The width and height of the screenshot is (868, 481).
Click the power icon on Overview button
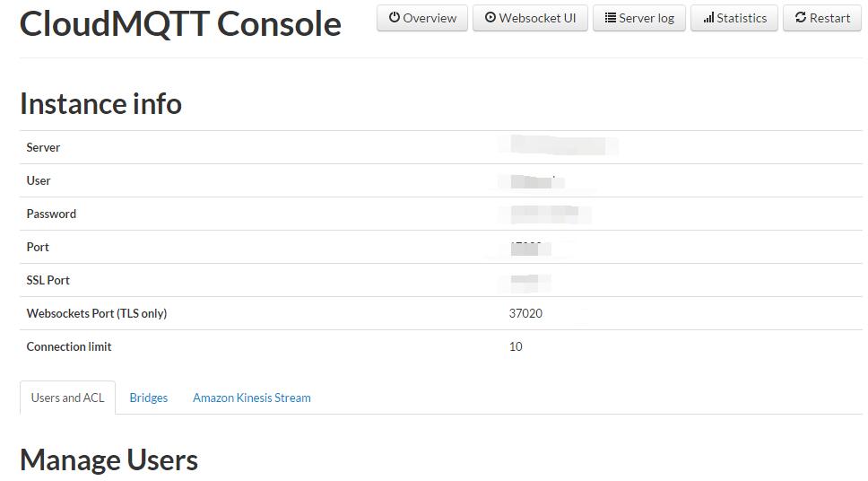click(395, 18)
